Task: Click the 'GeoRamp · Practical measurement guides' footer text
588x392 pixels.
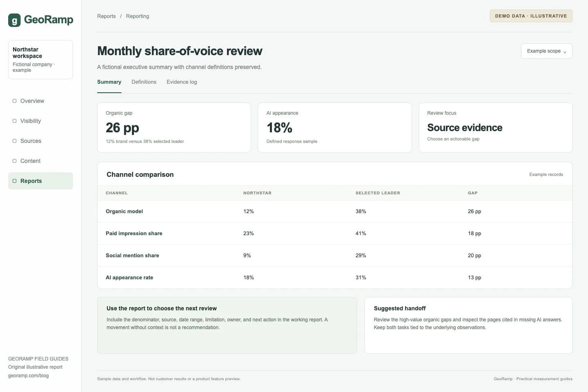Action: [x=533, y=379]
